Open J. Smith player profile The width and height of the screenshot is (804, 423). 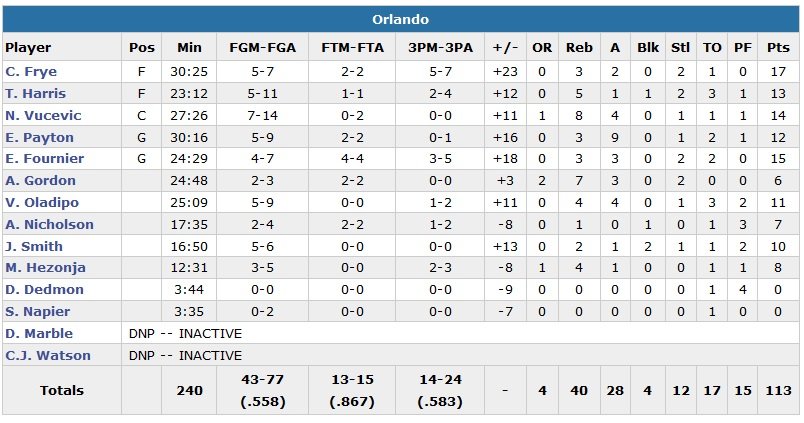34,247
